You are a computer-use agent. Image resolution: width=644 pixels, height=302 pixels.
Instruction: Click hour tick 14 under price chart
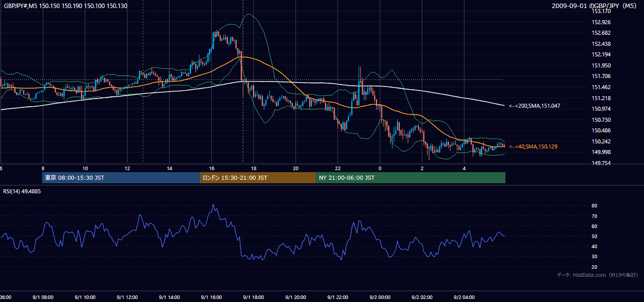coord(169,168)
